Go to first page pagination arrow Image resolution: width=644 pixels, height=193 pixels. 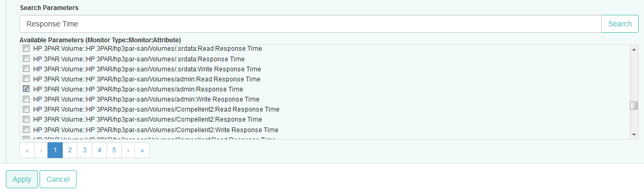[27, 150]
